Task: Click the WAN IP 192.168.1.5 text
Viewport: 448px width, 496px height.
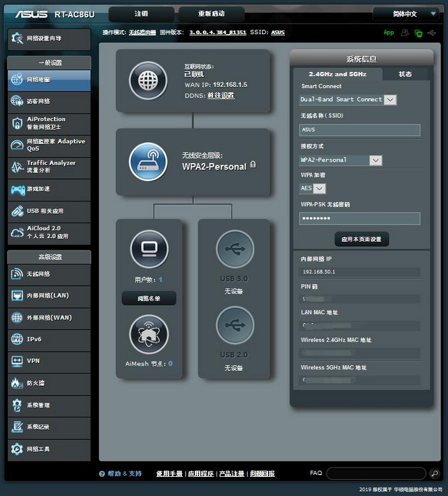Action: click(230, 85)
